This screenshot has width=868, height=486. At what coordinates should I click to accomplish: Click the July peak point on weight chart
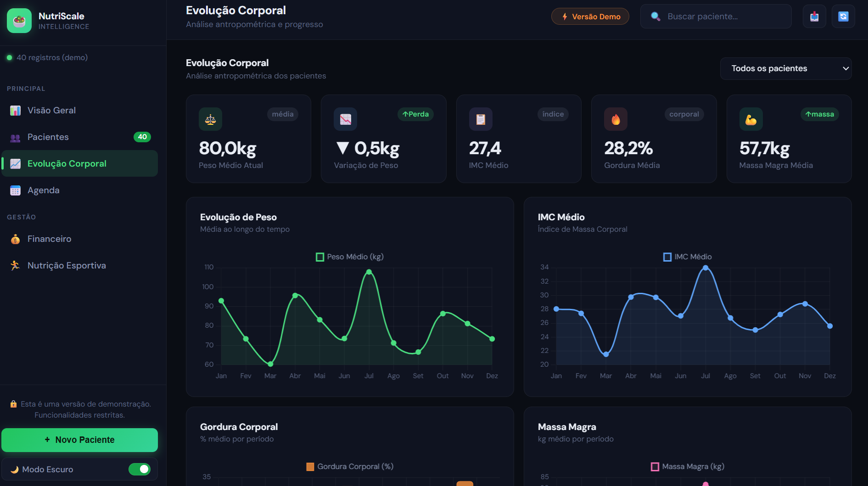click(x=369, y=272)
